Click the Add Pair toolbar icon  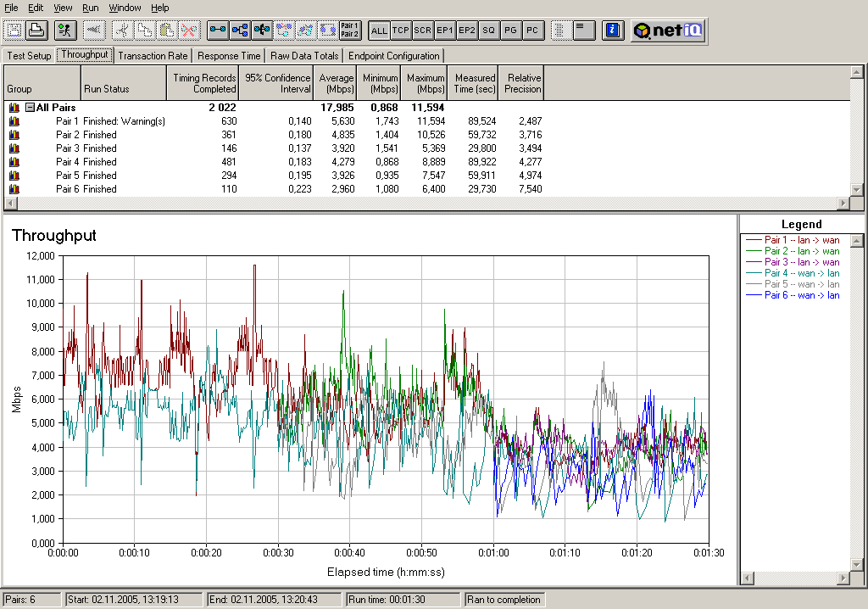[218, 31]
